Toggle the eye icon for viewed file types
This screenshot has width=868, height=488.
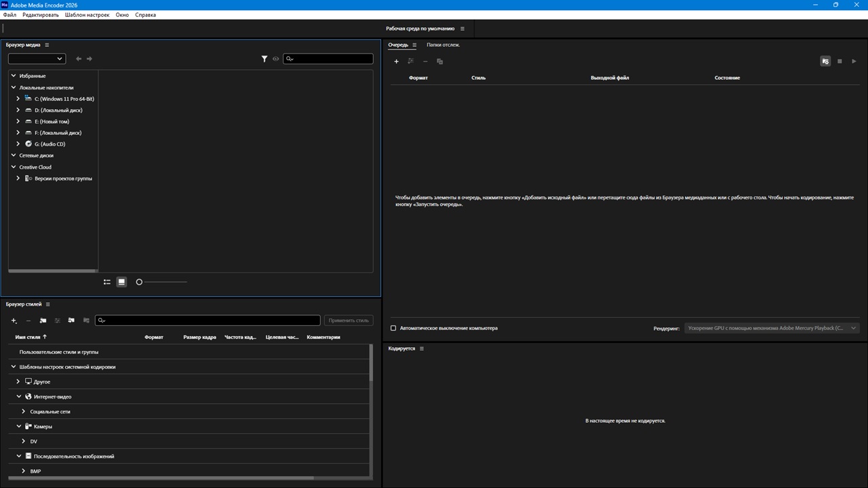coord(275,59)
